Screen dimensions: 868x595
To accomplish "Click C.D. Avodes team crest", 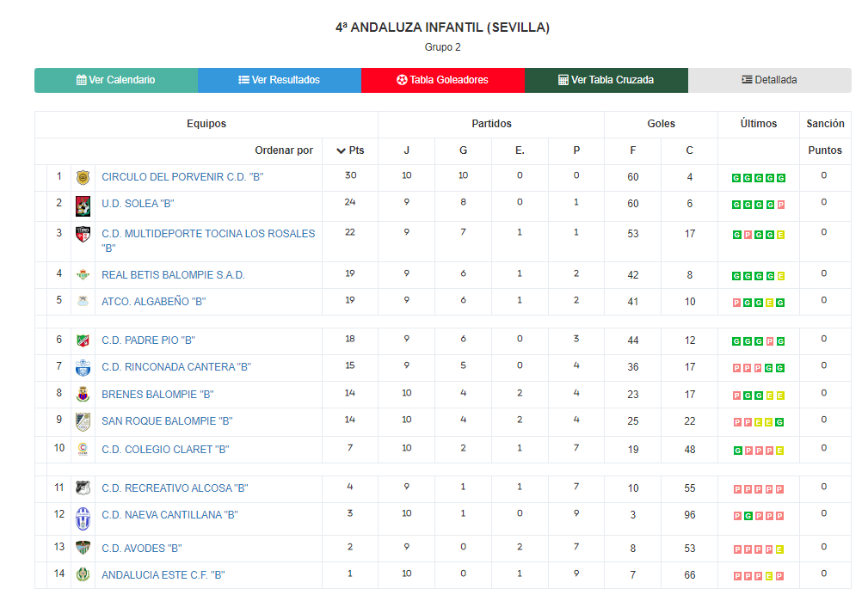I will [83, 548].
